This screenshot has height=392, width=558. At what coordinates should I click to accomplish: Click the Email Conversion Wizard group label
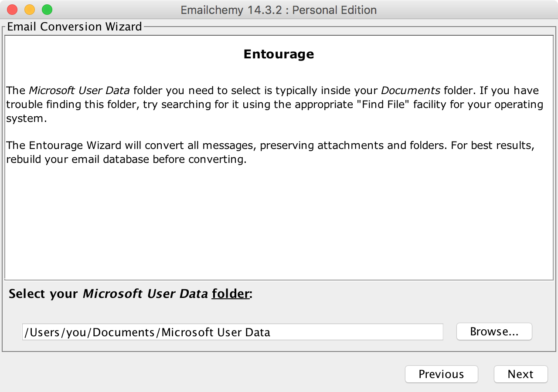75,27
